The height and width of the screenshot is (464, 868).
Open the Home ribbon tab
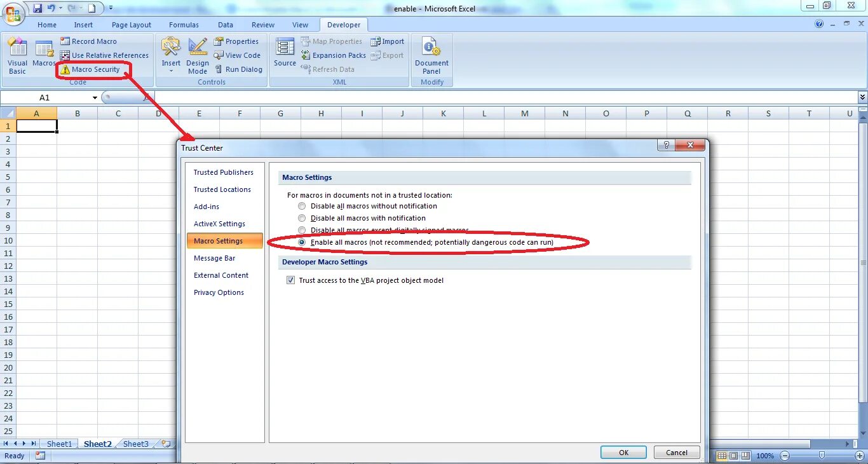(x=47, y=25)
